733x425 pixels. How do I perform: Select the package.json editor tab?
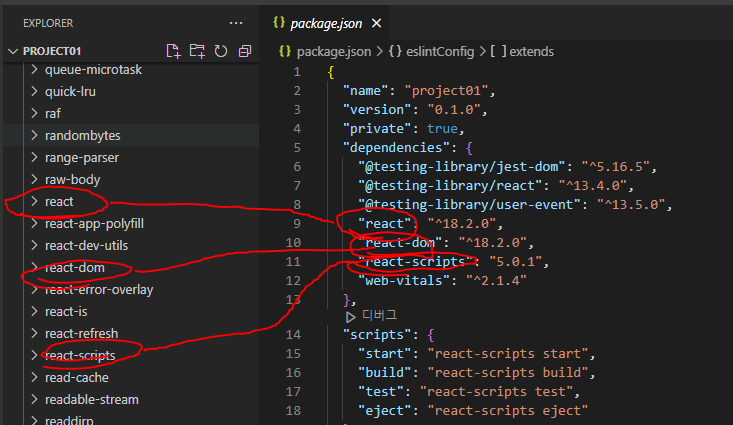click(x=326, y=23)
